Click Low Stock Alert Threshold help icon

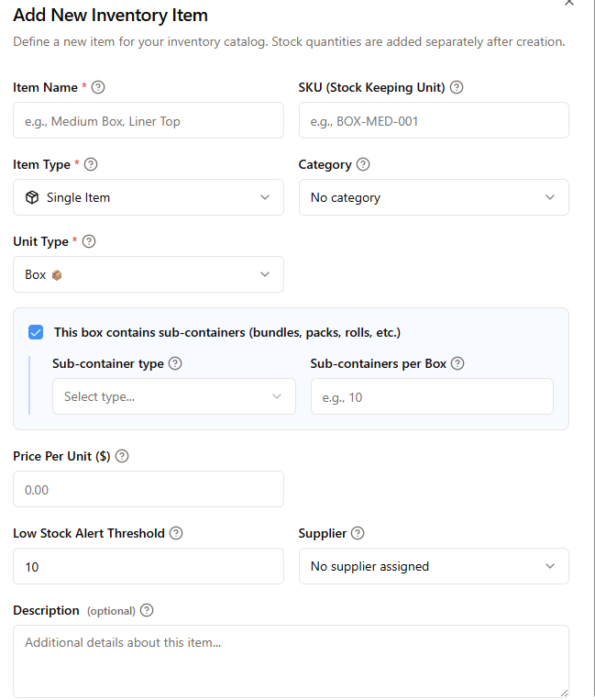[177, 533]
